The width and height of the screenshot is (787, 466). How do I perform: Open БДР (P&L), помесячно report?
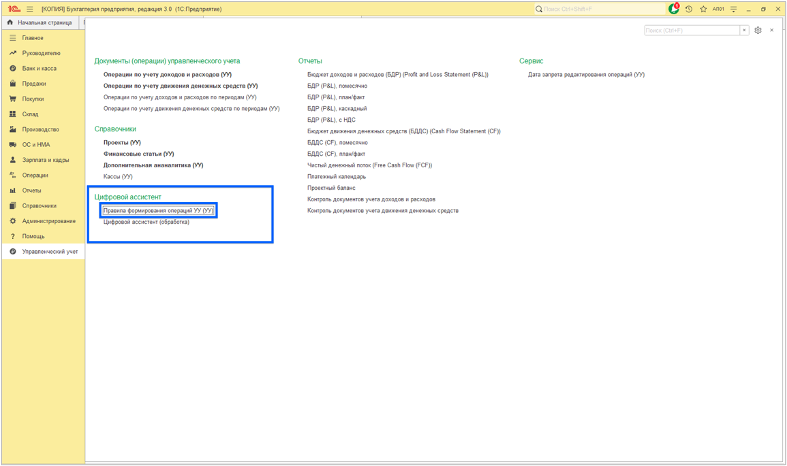pyautogui.click(x=337, y=86)
